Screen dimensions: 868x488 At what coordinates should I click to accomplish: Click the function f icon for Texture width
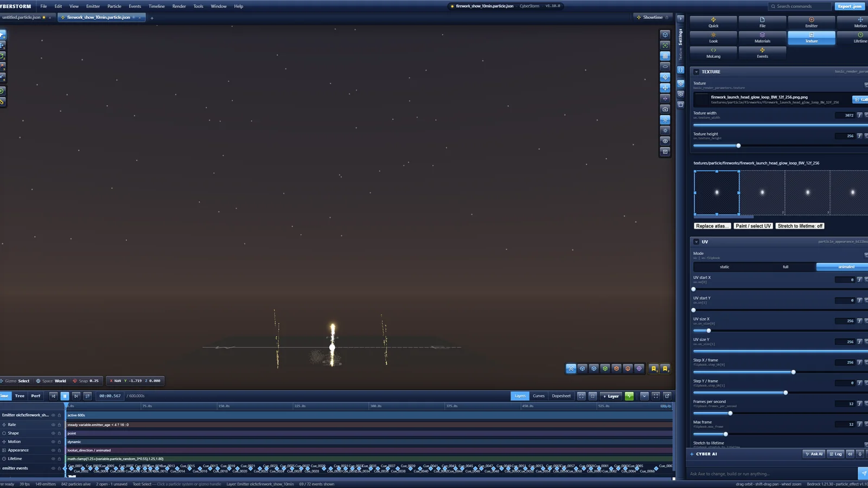[x=859, y=115]
